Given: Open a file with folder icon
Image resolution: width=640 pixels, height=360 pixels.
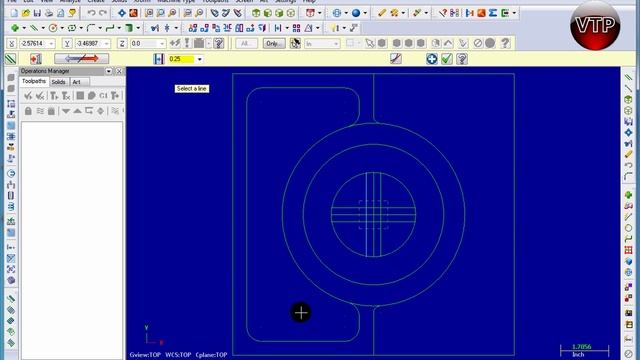Looking at the screenshot, I should (x=26, y=13).
